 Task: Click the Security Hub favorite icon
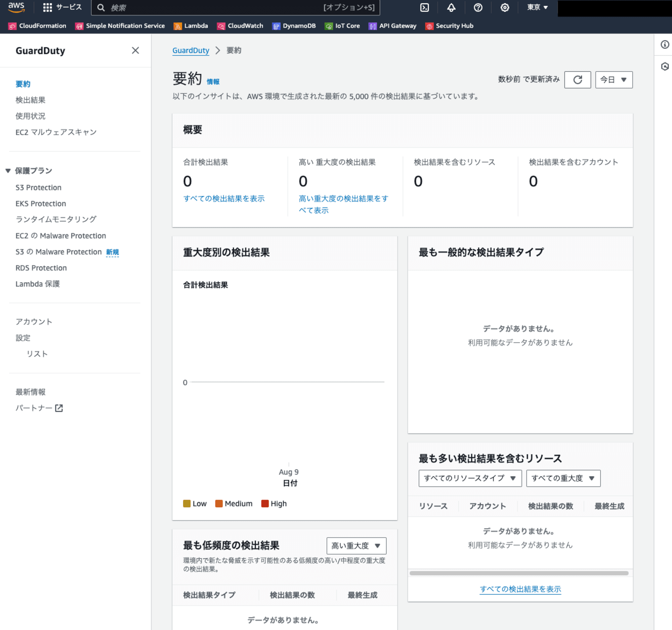(429, 26)
